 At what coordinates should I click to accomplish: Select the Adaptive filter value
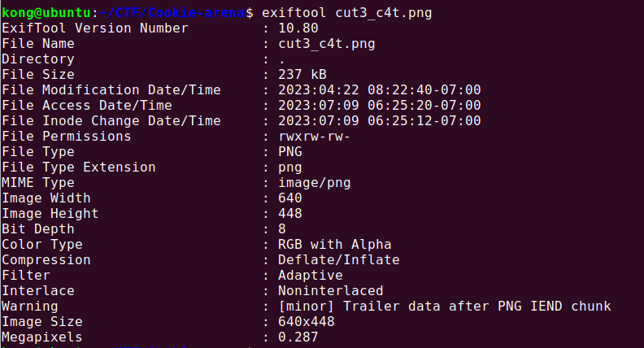coord(311,276)
